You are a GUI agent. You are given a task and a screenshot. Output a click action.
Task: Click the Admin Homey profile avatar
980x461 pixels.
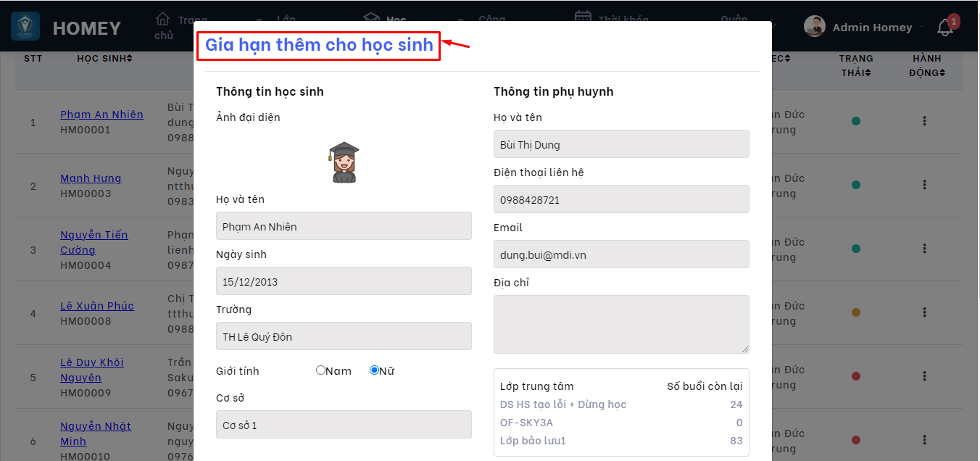[x=815, y=27]
